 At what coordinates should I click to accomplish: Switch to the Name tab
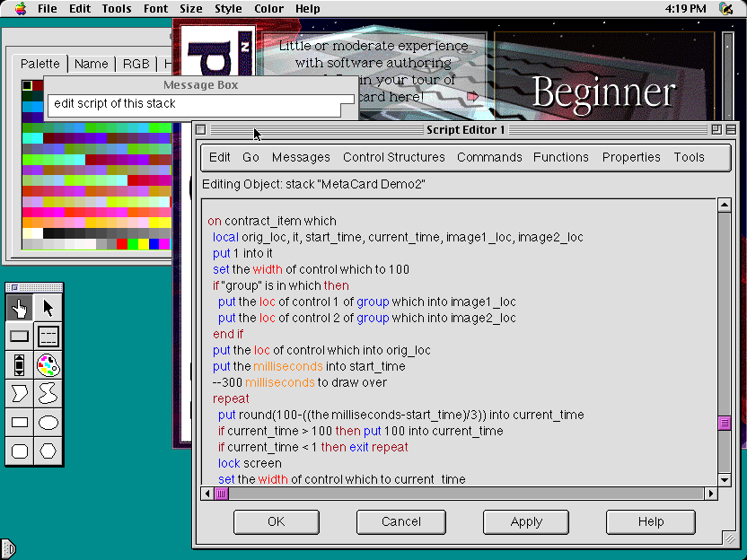[x=91, y=64]
